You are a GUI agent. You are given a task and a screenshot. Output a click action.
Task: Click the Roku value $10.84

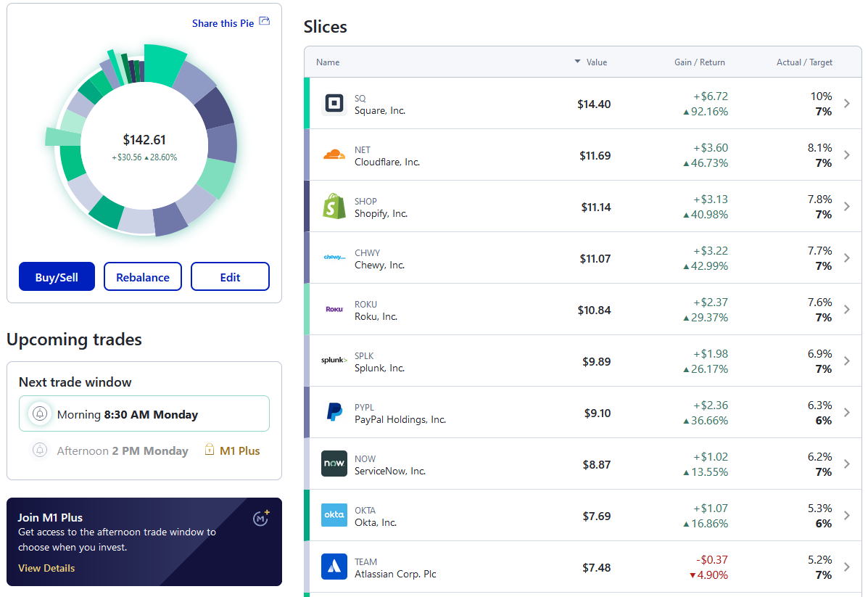[x=594, y=310]
